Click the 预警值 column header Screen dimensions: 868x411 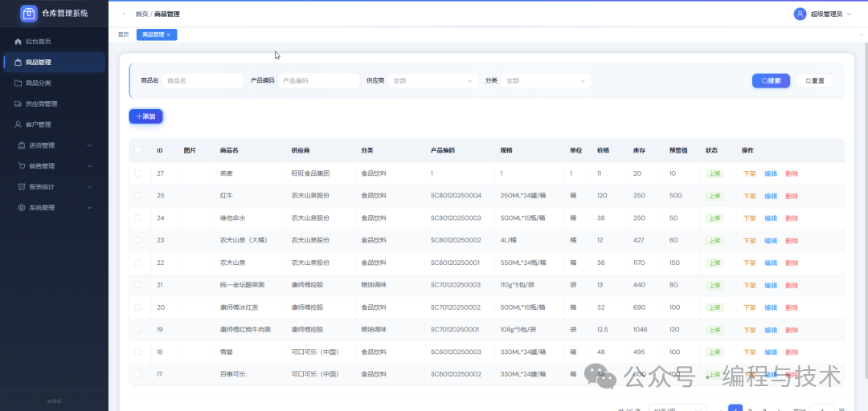[x=678, y=150]
